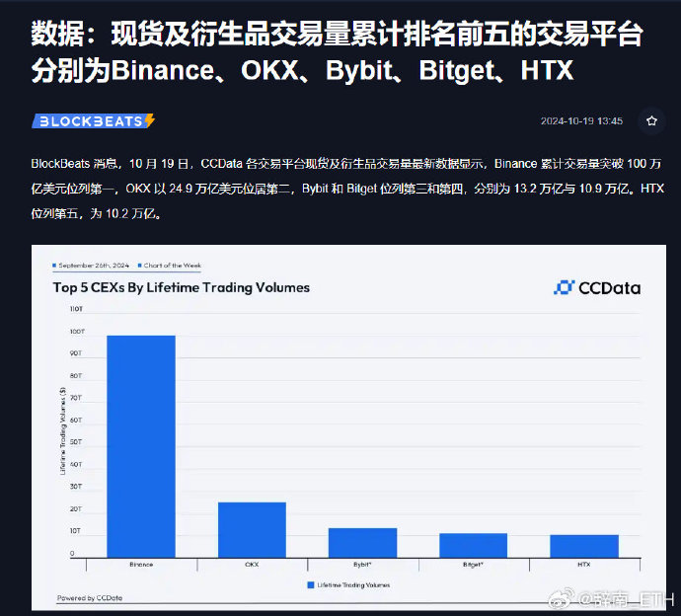Click the Lifetime Trading Volumes legend swatch

(x=311, y=585)
